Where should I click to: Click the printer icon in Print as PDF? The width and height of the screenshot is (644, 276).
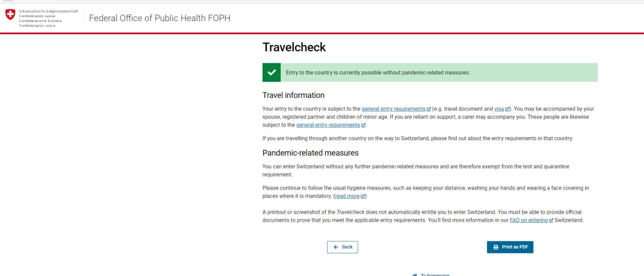496,247
